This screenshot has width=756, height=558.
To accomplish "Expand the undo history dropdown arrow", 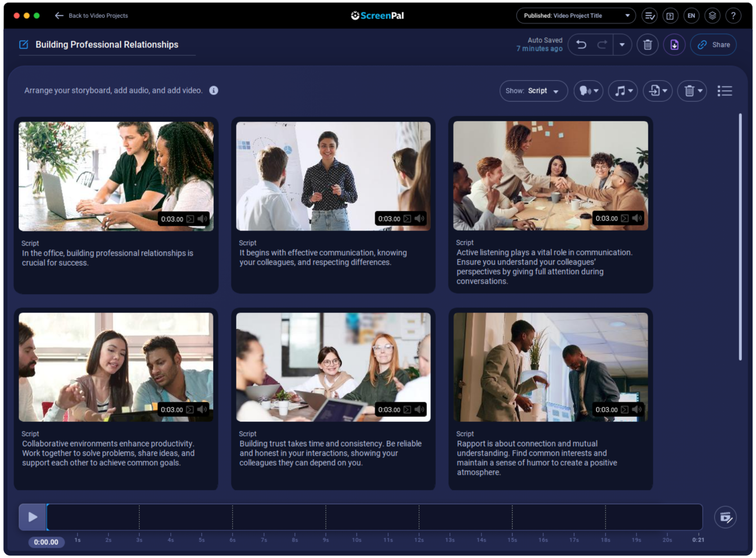I will (x=623, y=44).
